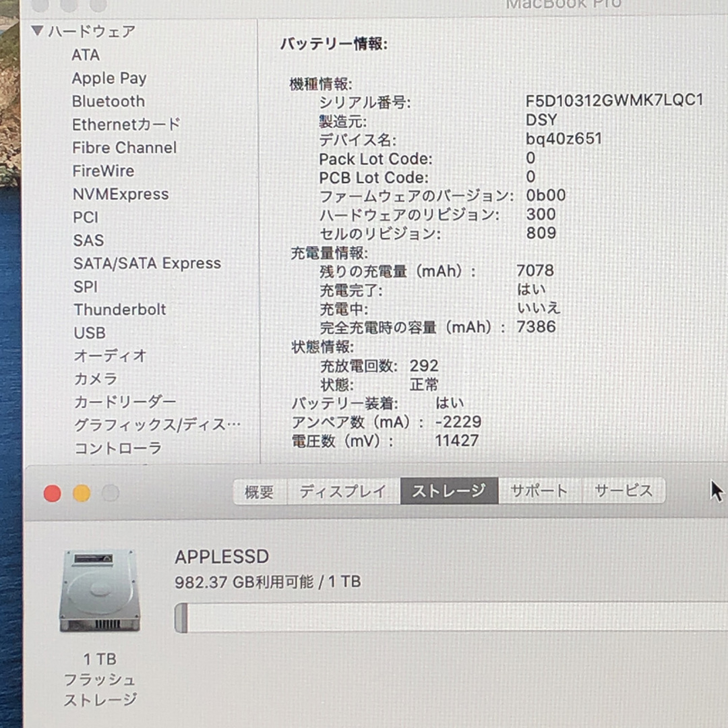
Task: Collapse the ハードウェア tree section
Action: click(37, 31)
